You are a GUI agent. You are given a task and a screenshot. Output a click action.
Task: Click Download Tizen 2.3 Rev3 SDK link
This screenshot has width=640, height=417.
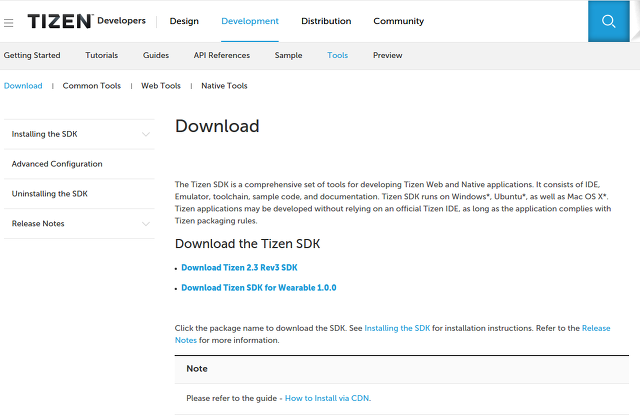[239, 268]
